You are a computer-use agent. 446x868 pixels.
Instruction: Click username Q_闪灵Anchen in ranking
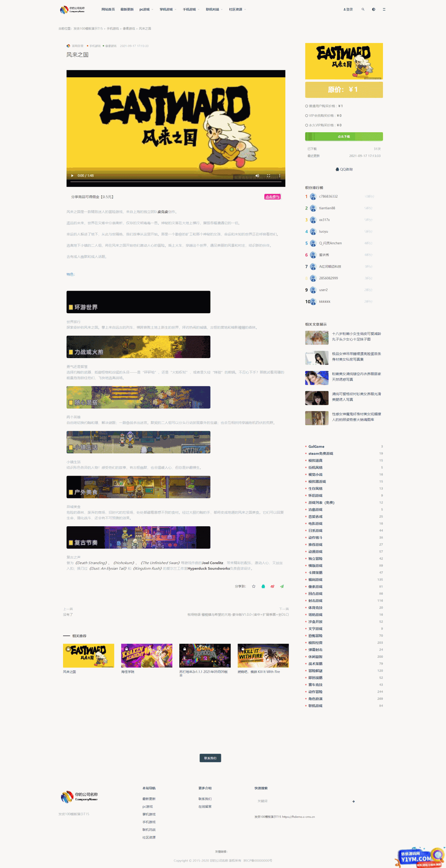click(330, 243)
